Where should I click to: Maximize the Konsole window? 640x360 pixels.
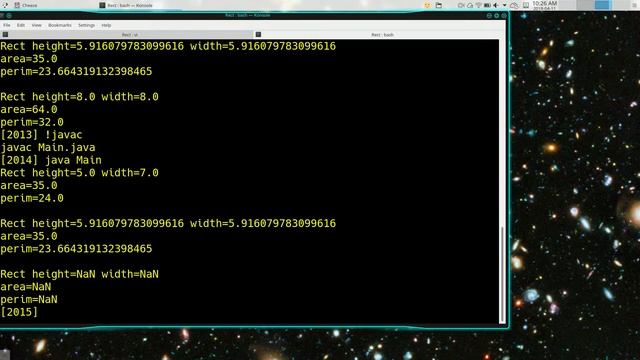click(x=496, y=16)
